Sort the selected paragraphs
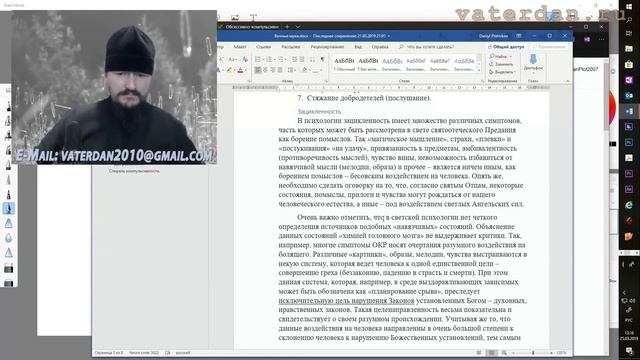The height and width of the screenshot is (360, 640). tap(312, 60)
